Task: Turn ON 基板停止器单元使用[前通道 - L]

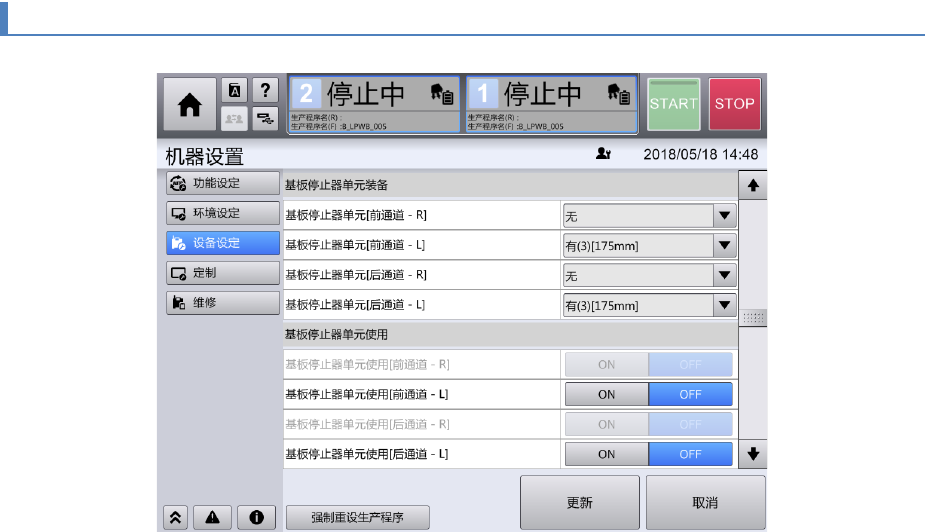Action: [x=606, y=394]
